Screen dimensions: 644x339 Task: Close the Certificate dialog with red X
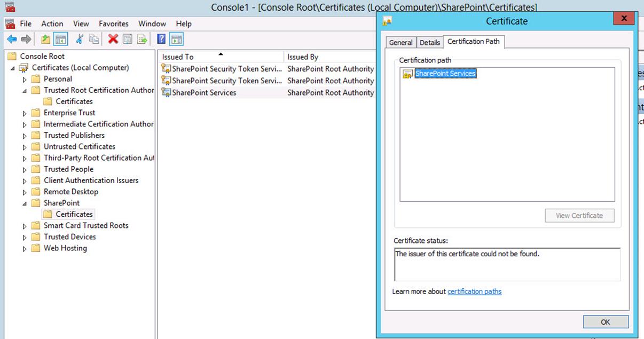(624, 18)
